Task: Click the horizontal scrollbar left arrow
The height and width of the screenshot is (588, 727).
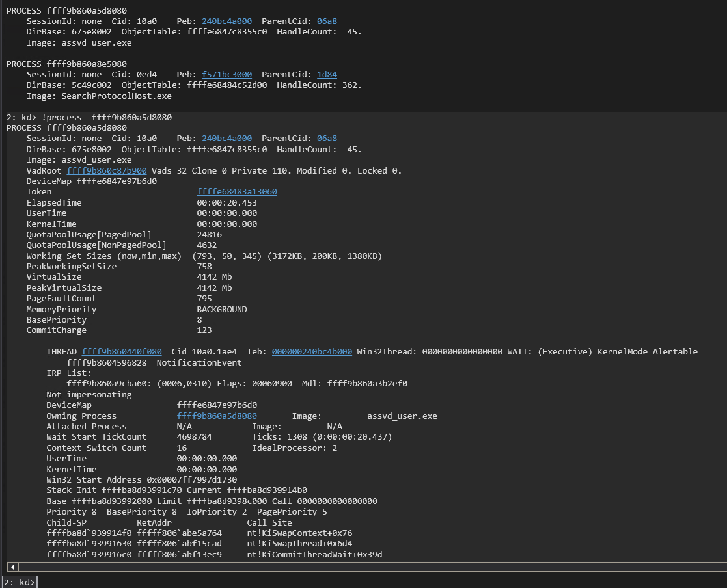Action: coord(11,567)
